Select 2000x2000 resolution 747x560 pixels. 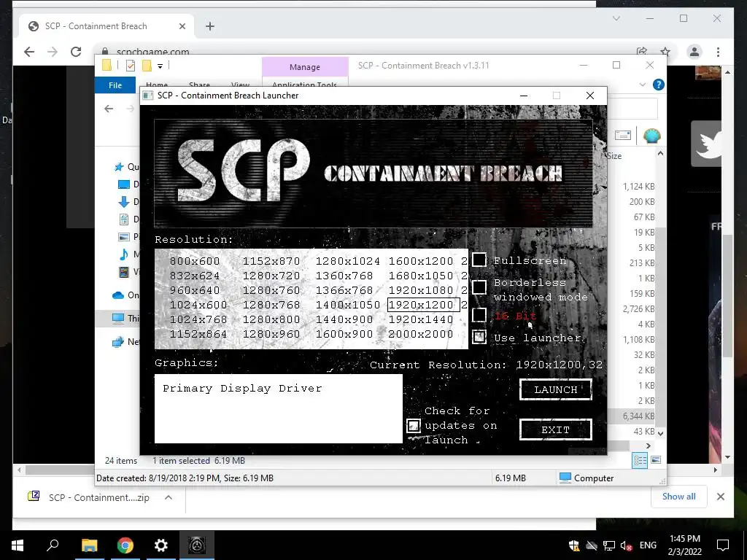[x=421, y=334]
